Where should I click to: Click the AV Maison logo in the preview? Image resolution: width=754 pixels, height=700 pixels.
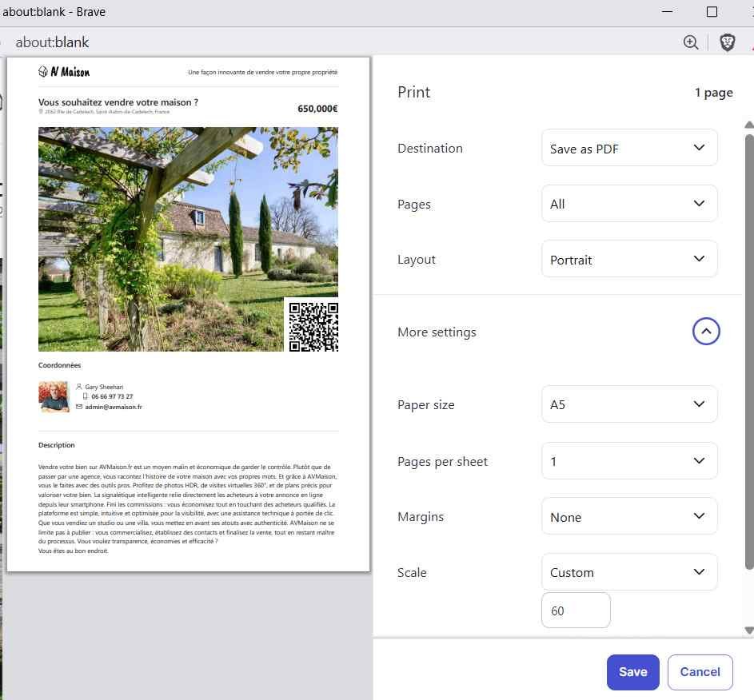(64, 71)
